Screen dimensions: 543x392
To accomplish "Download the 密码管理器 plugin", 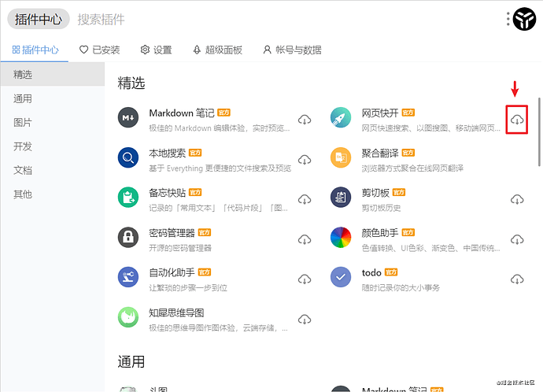I will pyautogui.click(x=305, y=239).
